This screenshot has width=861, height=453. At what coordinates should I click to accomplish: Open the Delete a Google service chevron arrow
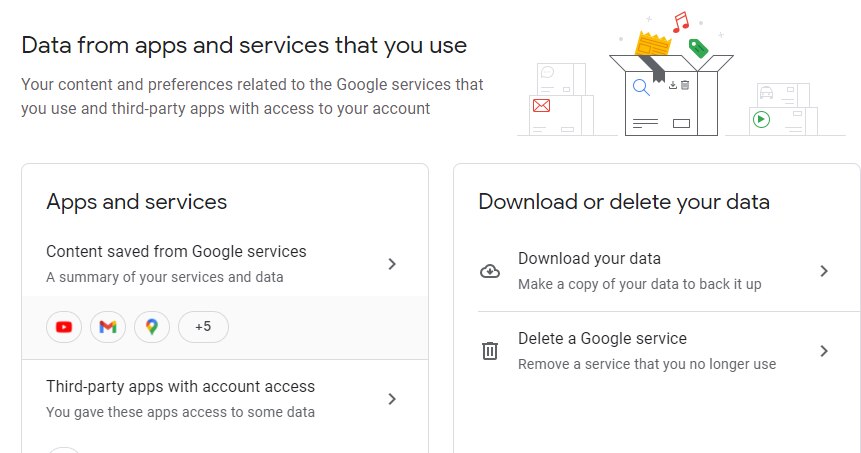tap(824, 351)
